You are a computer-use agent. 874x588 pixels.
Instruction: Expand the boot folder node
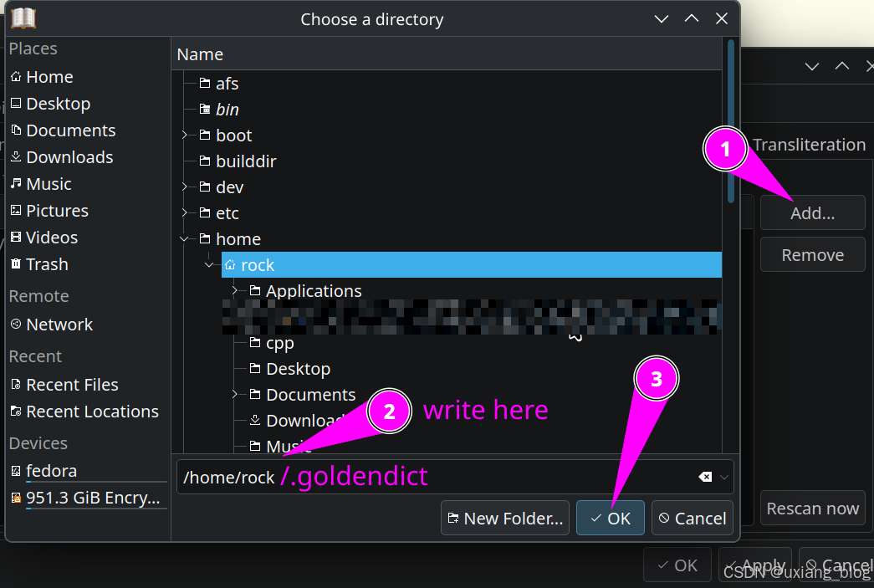click(185, 135)
